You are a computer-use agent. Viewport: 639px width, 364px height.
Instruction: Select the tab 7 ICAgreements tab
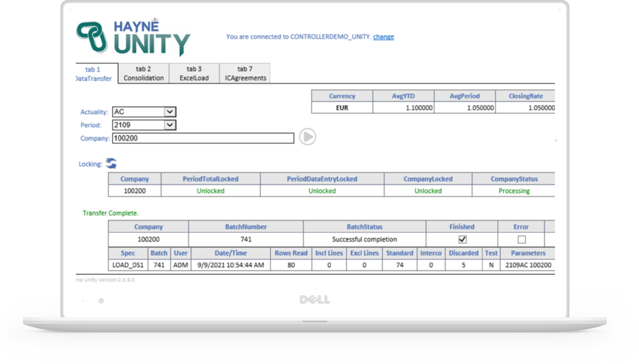click(x=245, y=73)
